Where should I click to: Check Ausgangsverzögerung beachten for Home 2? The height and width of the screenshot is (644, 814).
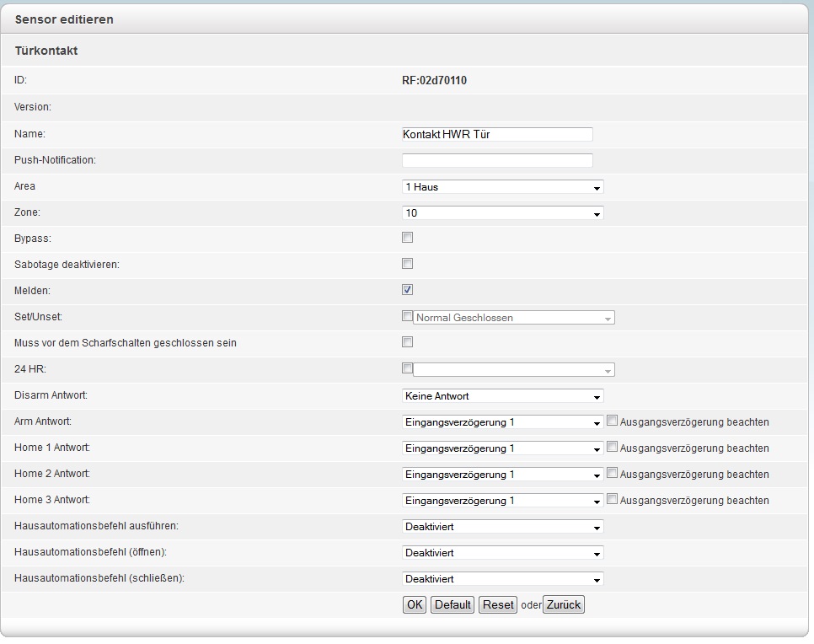click(613, 474)
